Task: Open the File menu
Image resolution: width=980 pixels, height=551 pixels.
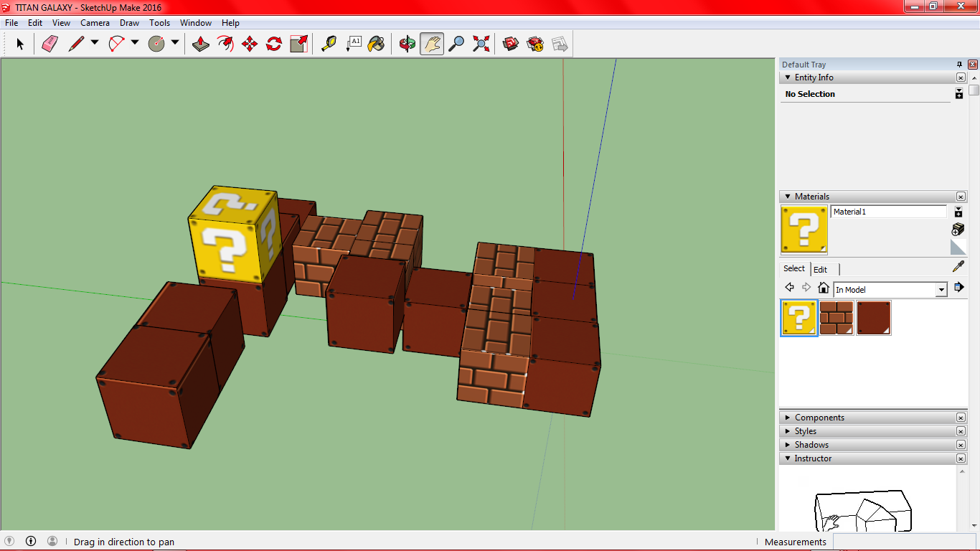Action: click(11, 23)
